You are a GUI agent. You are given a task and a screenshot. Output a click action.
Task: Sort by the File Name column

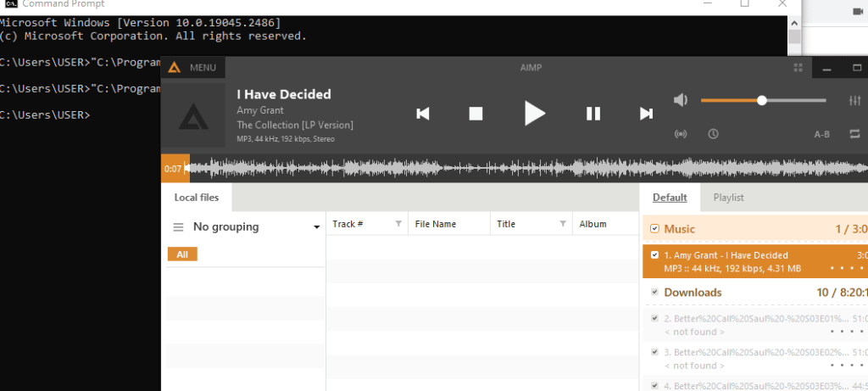click(436, 224)
